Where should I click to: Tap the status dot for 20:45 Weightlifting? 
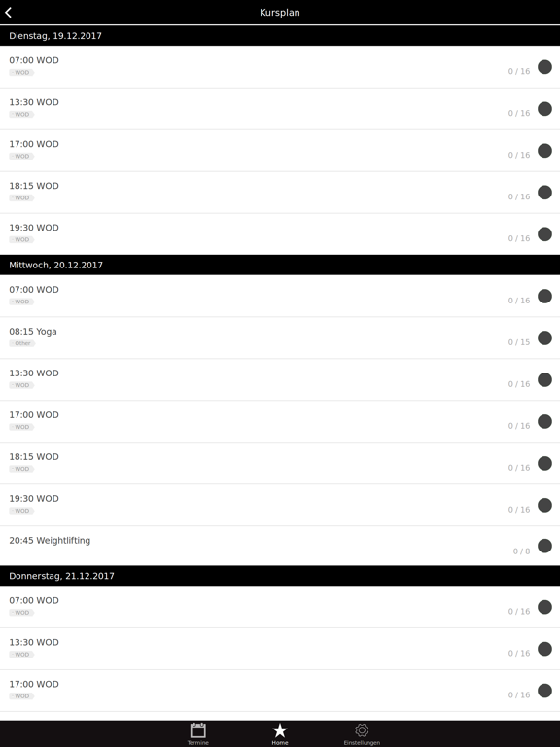(x=544, y=546)
